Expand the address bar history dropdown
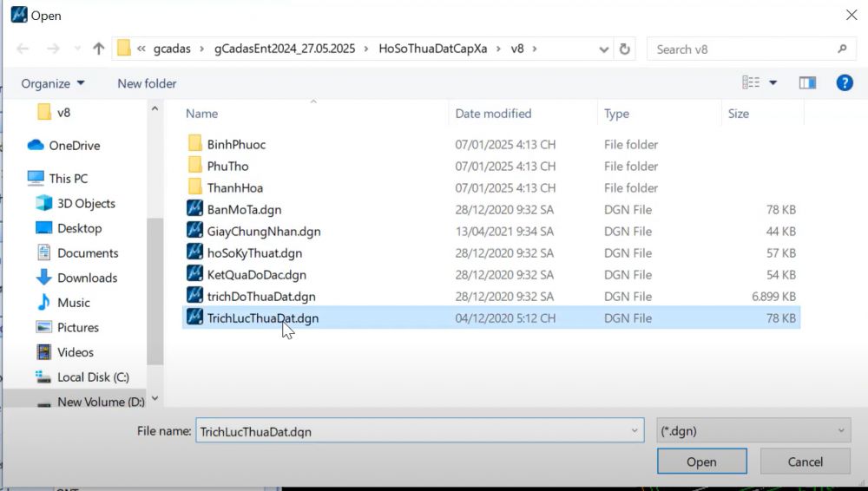868x491 pixels. coord(604,49)
